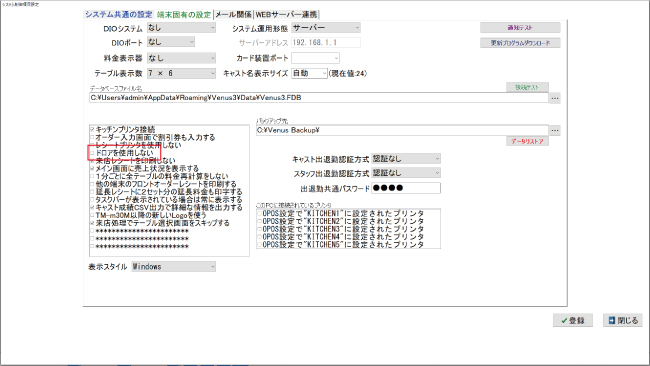Toggle 来店処理でテーブル選択画面をスキップする
650x366 pixels.
(x=92, y=223)
